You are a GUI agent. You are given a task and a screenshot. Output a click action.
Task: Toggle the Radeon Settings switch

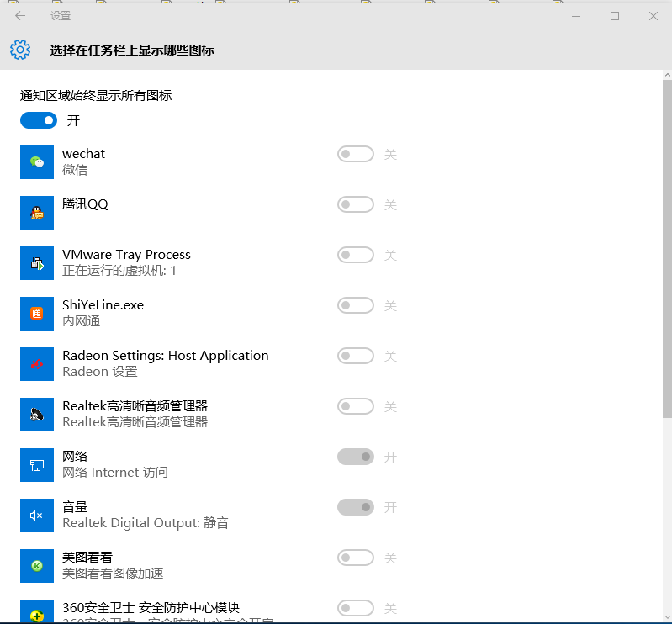click(x=355, y=356)
